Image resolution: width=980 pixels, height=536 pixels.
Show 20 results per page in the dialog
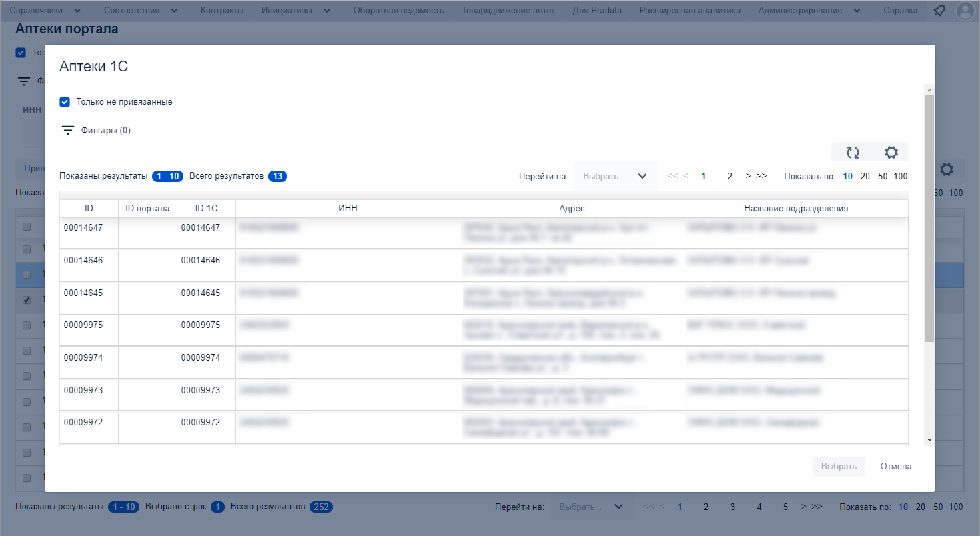pyautogui.click(x=865, y=177)
